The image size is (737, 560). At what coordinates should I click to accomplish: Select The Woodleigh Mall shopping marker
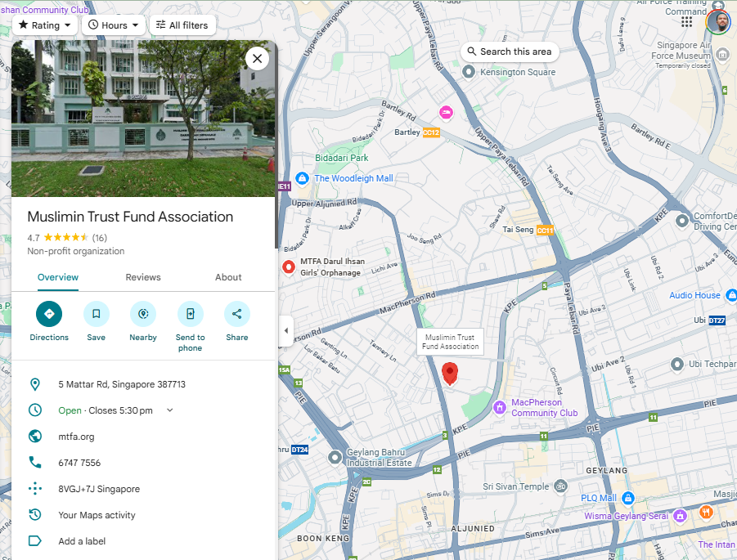pos(302,178)
